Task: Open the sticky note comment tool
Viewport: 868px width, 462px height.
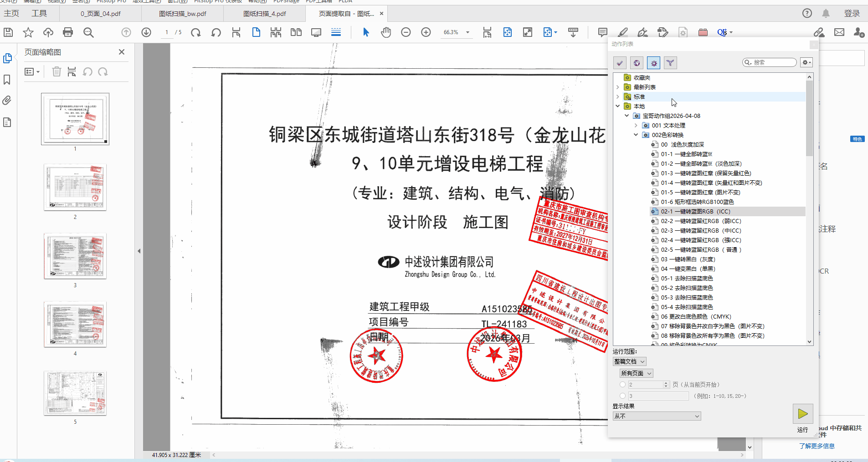Action: coord(601,32)
